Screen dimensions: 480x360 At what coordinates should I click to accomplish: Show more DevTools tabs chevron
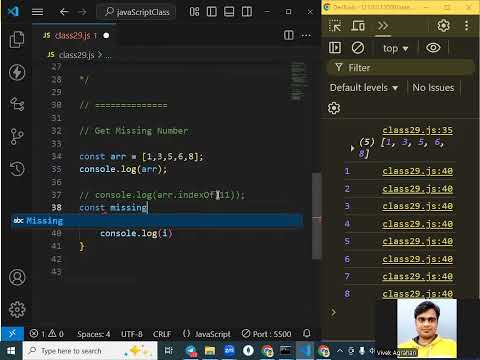point(383,26)
